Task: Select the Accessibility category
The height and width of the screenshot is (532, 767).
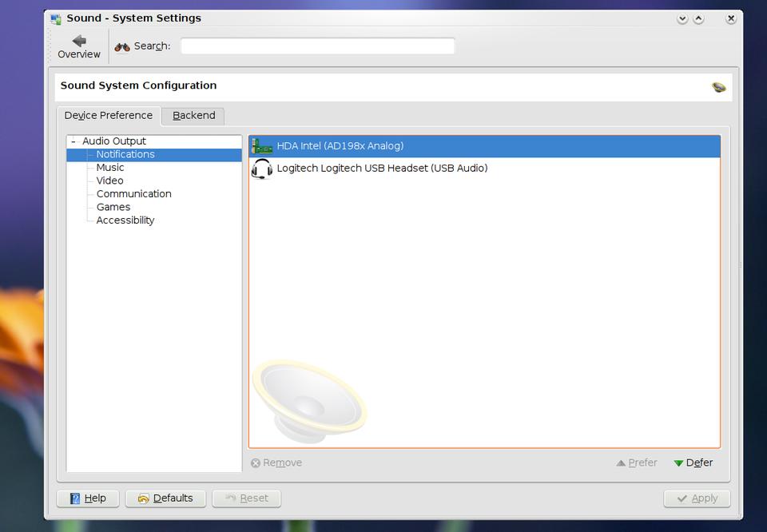Action: pos(125,220)
